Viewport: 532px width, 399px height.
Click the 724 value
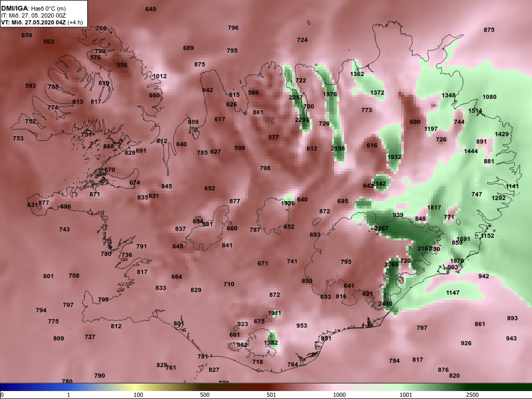click(x=302, y=40)
